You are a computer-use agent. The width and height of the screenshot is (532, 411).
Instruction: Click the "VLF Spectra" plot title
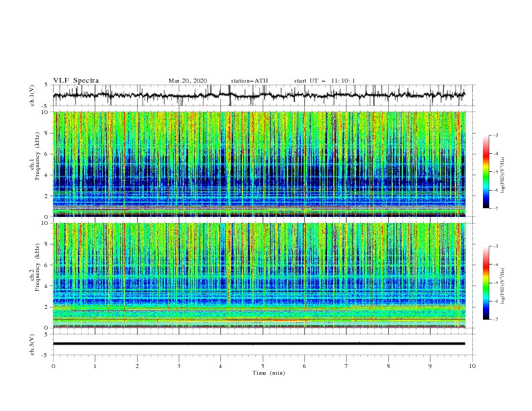tap(76, 81)
